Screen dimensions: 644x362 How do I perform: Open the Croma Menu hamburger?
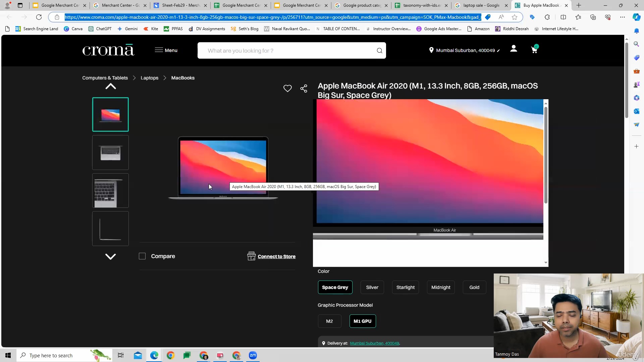click(166, 50)
